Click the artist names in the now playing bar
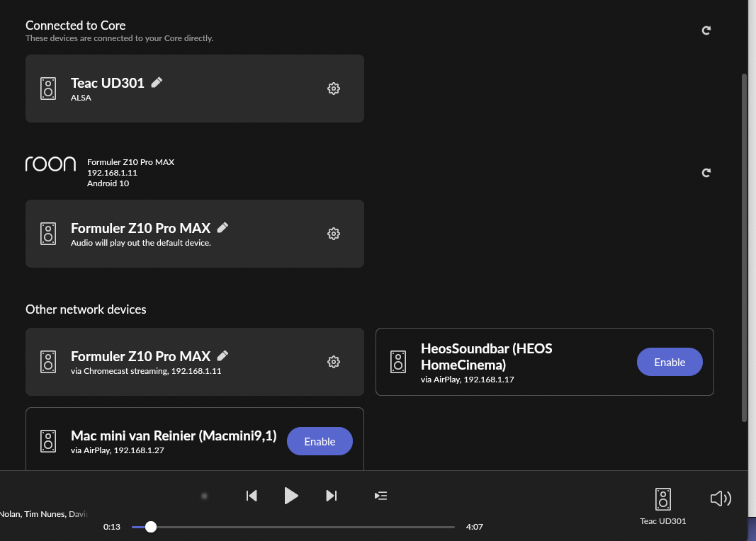This screenshot has height=541, width=756. (43, 514)
